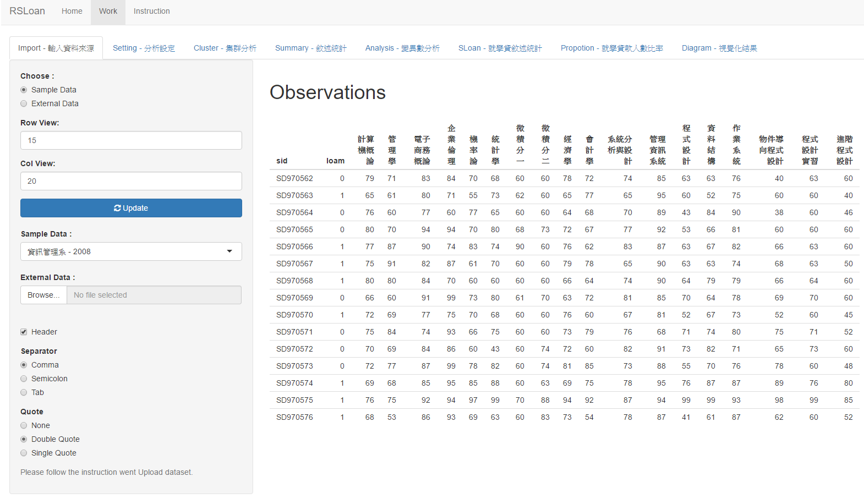Click the No file selected field
This screenshot has height=504, width=864.
pyautogui.click(x=154, y=295)
